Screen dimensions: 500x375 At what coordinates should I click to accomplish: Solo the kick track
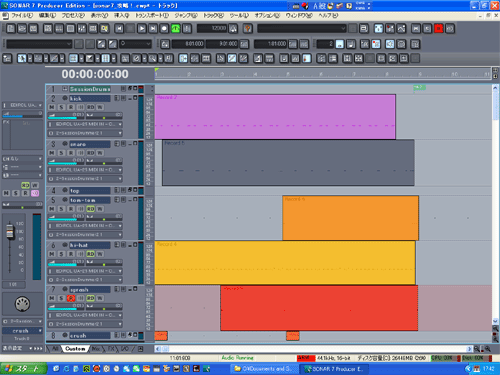(61, 107)
